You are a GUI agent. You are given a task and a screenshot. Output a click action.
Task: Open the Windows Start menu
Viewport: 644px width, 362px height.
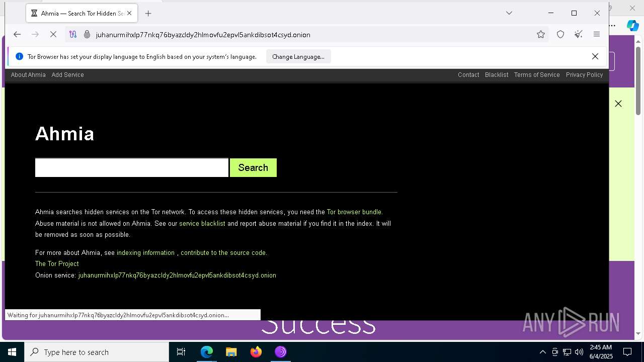click(12, 352)
